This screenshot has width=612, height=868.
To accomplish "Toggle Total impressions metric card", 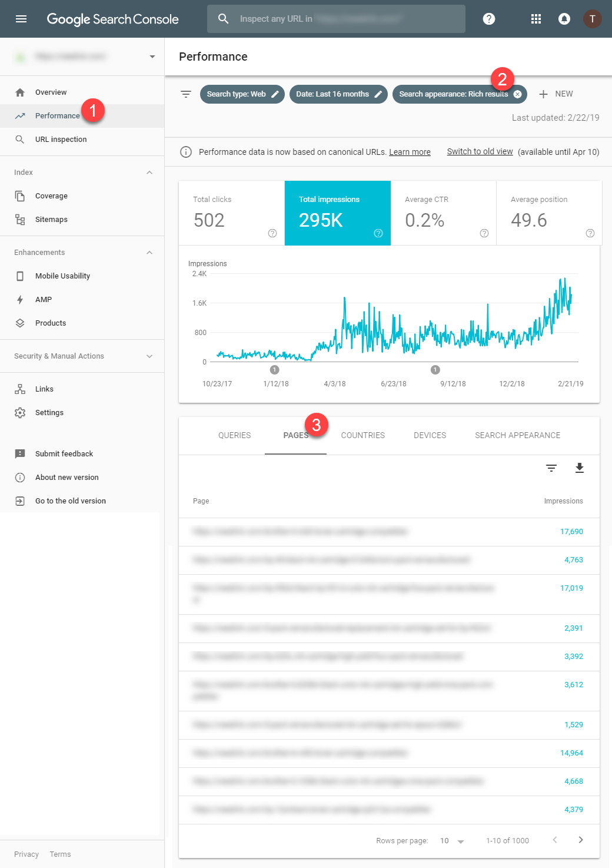I will point(338,213).
